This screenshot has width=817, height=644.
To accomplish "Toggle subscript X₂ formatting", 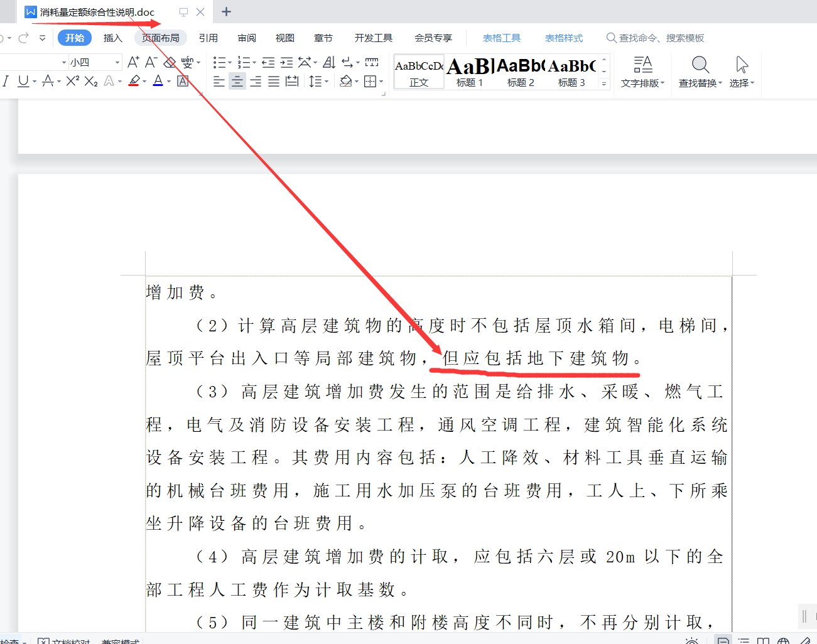I will pos(91,81).
